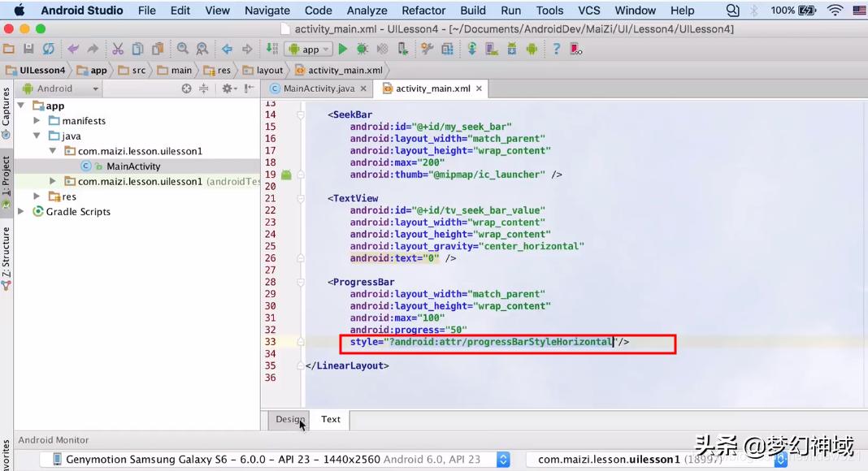This screenshot has height=471, width=868.
Task: Click the scroll-from-source target icon
Action: tap(186, 89)
